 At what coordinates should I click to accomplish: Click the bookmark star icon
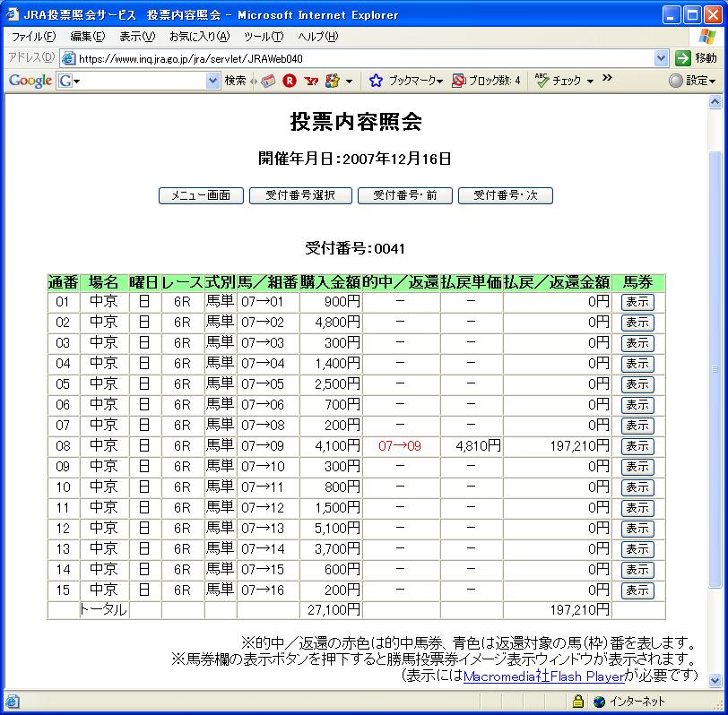click(x=376, y=81)
